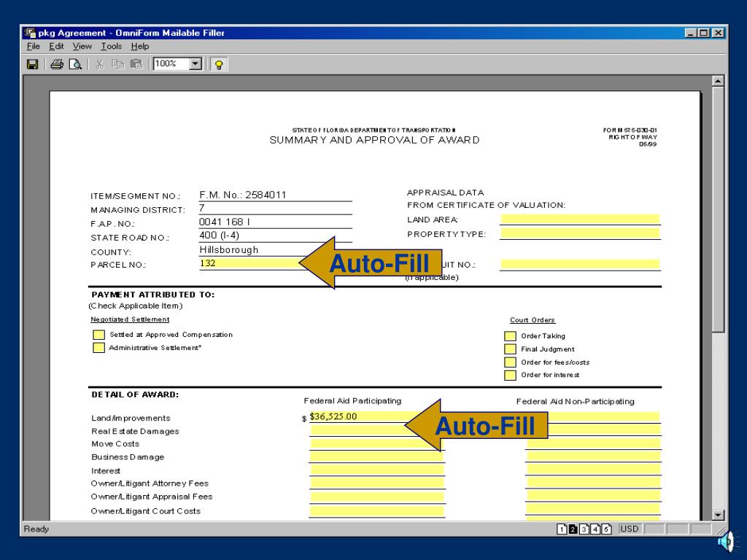
Task: Click Interest Non-Participating field
Action: tap(593, 470)
